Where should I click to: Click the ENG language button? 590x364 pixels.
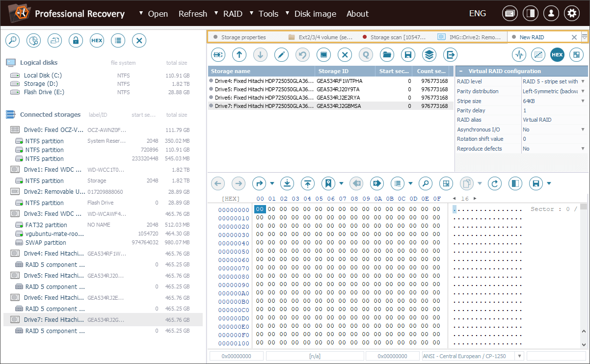(x=477, y=14)
